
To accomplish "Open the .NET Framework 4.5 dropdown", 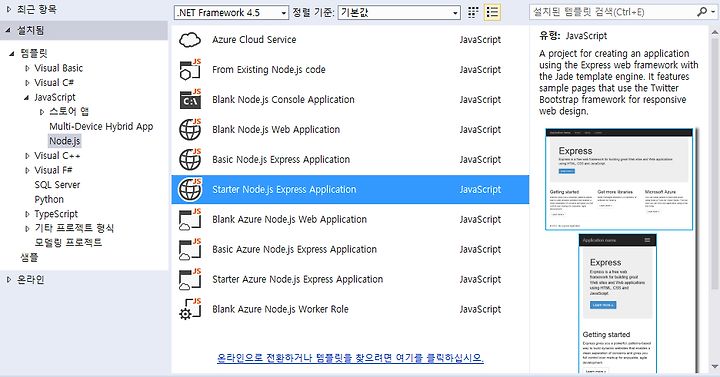I will [x=231, y=13].
